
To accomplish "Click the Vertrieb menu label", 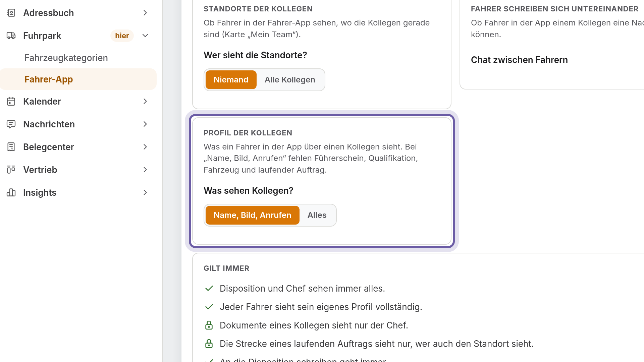I will [x=40, y=170].
